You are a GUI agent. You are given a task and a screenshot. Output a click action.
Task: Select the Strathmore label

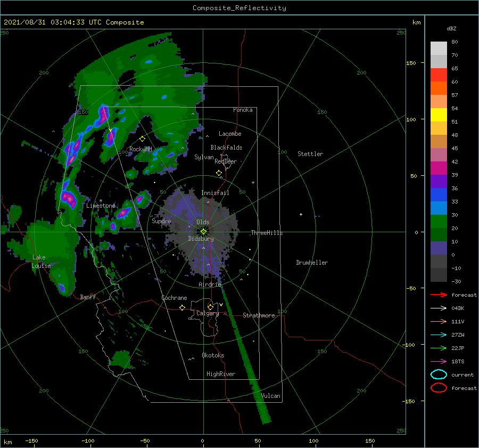259,315
